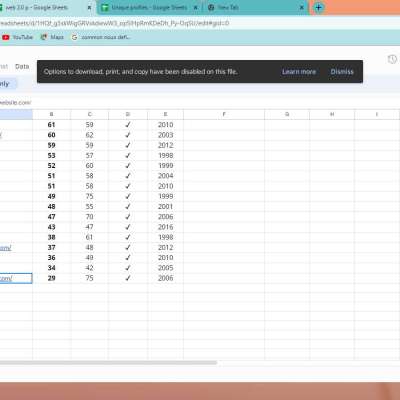Switch to the Unique profiles Google Sheets tab

(149, 7)
